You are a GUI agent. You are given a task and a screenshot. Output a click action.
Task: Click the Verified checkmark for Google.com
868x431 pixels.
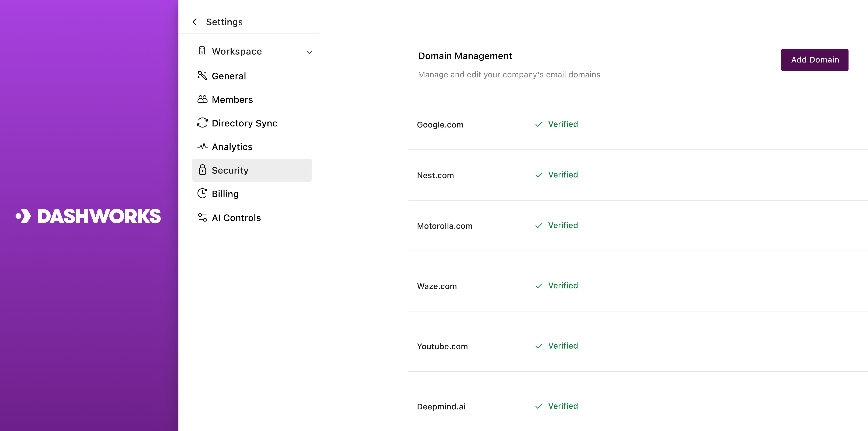[x=539, y=124]
